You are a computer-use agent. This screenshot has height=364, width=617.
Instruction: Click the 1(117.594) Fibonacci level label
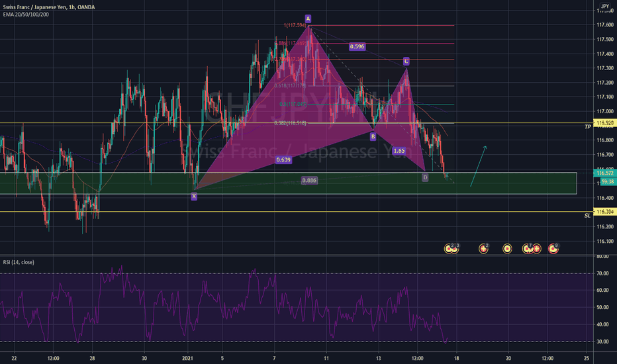tap(295, 25)
